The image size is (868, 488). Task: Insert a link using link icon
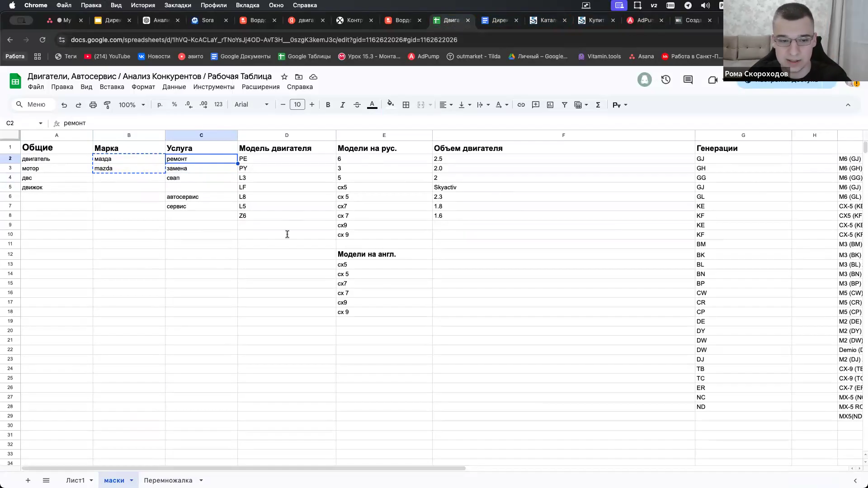(521, 105)
